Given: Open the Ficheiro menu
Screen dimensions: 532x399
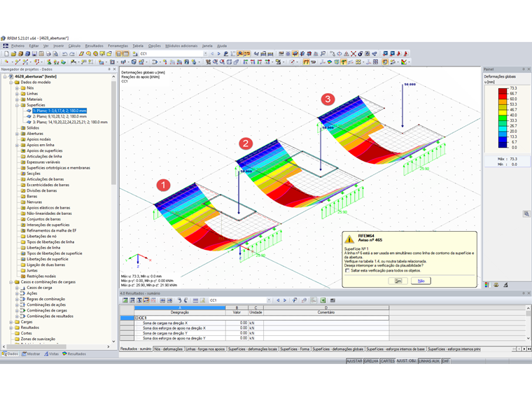Looking at the screenshot, I should 17,45.
